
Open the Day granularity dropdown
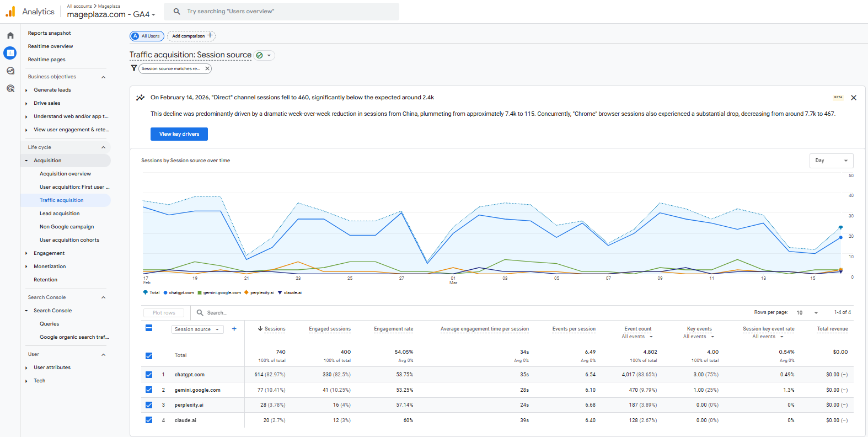pyautogui.click(x=831, y=161)
